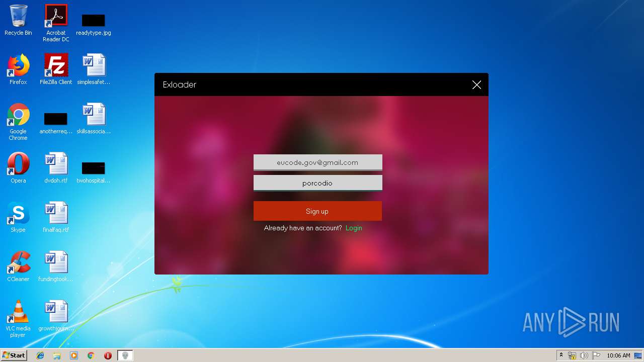
Task: Open the Windows Start menu
Action: pos(14,355)
